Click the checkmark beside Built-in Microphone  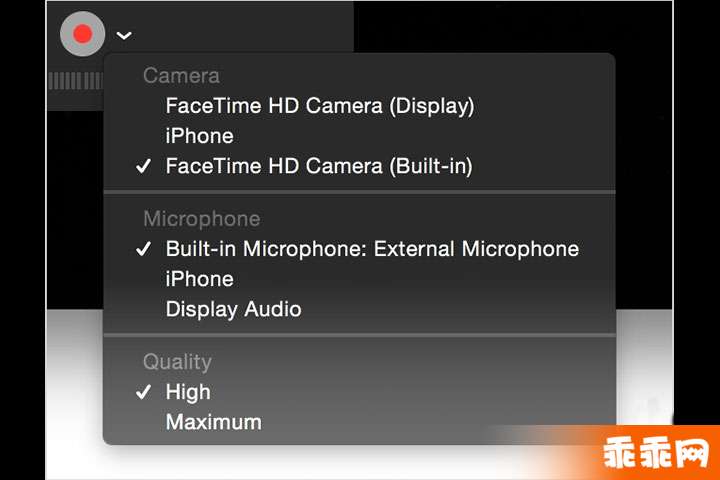(x=143, y=249)
